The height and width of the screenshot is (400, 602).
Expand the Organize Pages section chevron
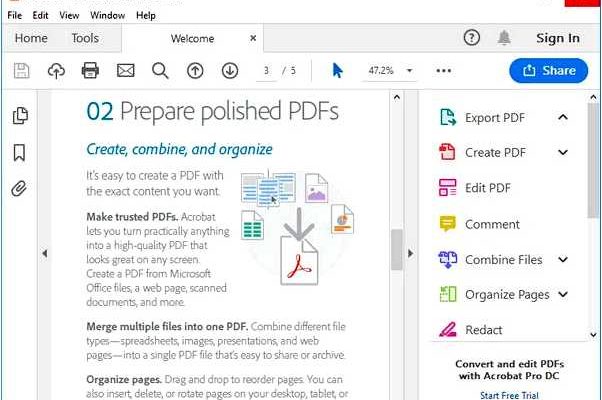click(x=563, y=294)
